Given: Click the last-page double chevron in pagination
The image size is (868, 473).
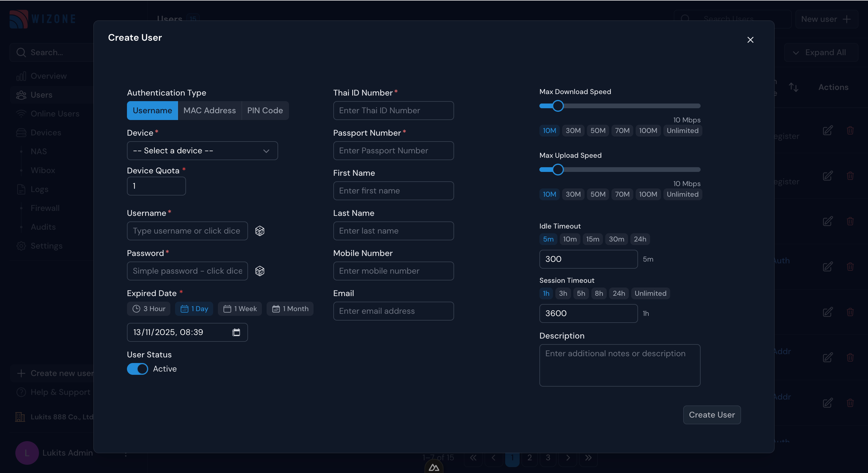Looking at the screenshot, I should 588,457.
